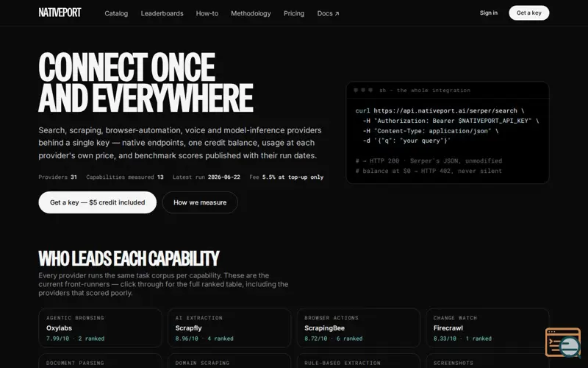Open the Scrapfly AI Extraction card
Image resolution: width=588 pixels, height=368 pixels.
(x=229, y=328)
